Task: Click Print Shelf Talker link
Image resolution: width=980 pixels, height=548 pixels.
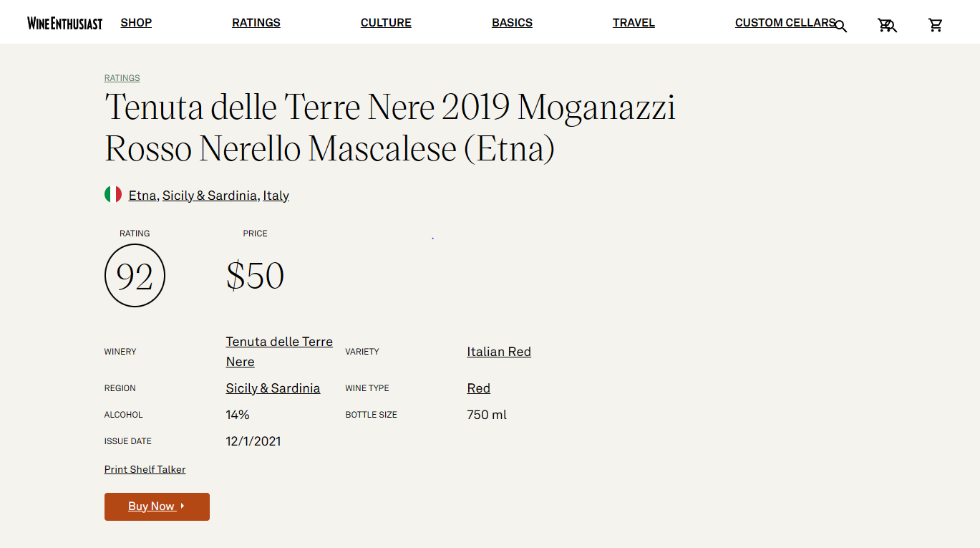Action: [145, 470]
